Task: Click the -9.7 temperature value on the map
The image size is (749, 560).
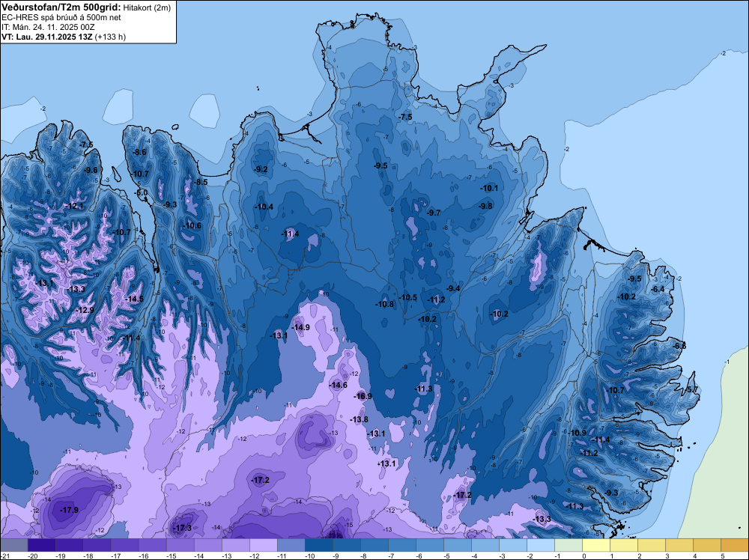Action: tap(434, 213)
